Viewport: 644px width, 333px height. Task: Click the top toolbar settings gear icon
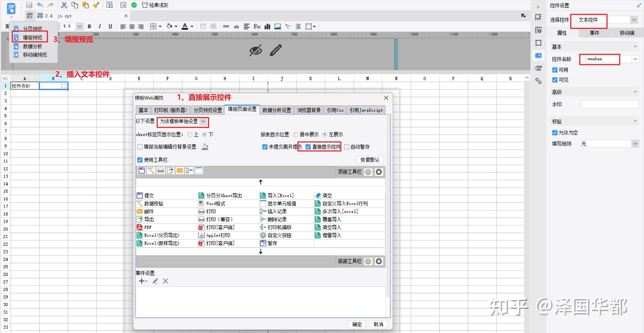click(368, 172)
